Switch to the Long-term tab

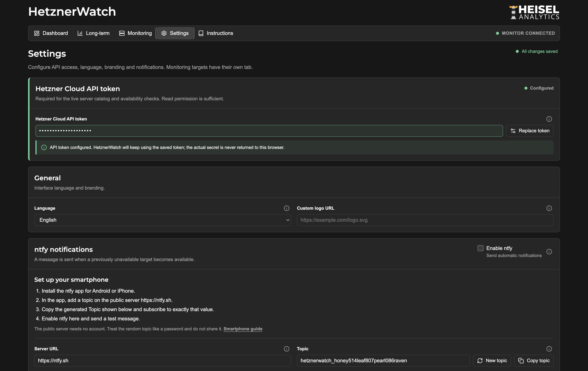click(x=93, y=33)
